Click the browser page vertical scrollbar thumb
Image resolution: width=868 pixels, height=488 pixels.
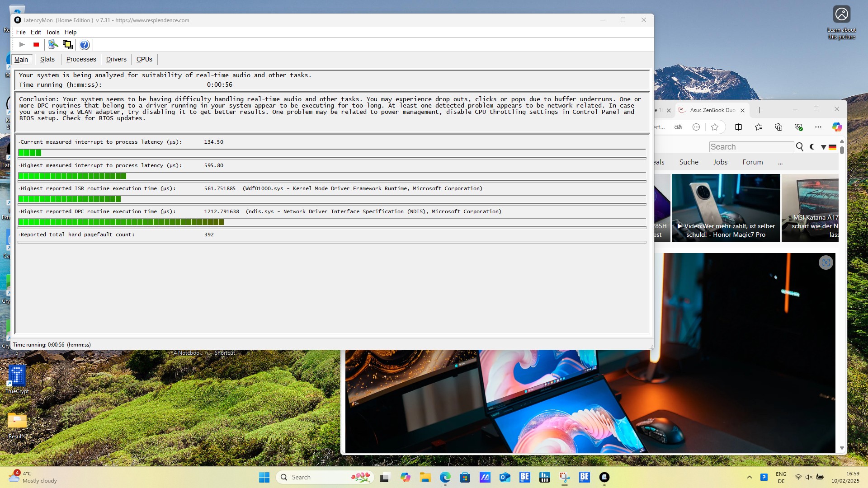[x=842, y=150]
